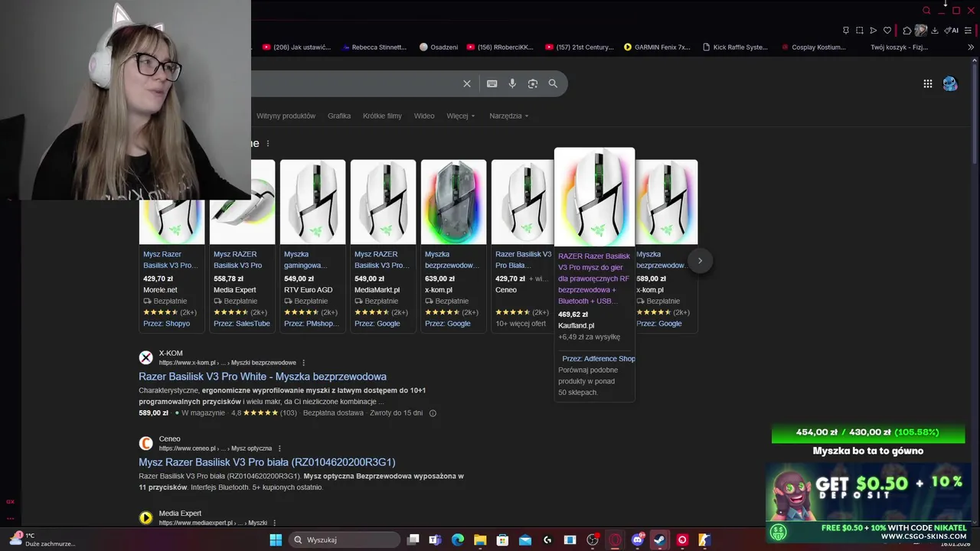
Task: Open MediaMarkt.pl Mysz RAZER product card
Action: [383, 246]
